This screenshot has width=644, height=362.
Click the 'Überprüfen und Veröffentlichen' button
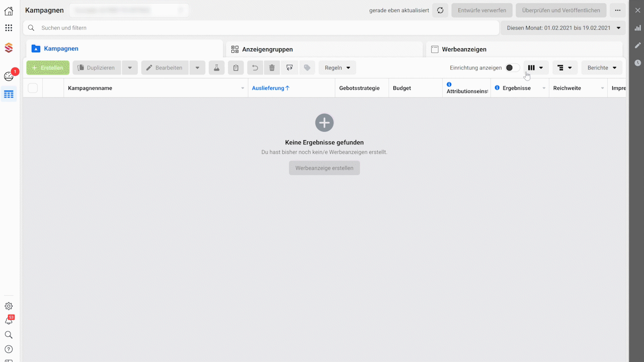561,11
